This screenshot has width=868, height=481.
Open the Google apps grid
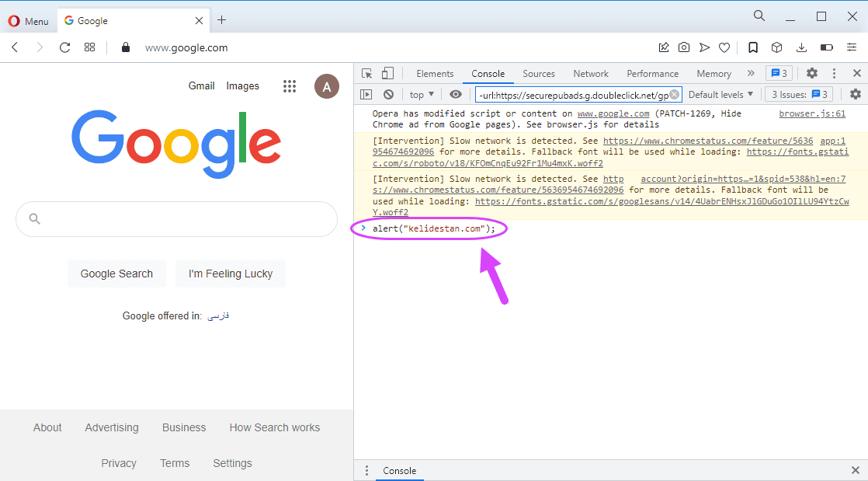click(x=290, y=86)
